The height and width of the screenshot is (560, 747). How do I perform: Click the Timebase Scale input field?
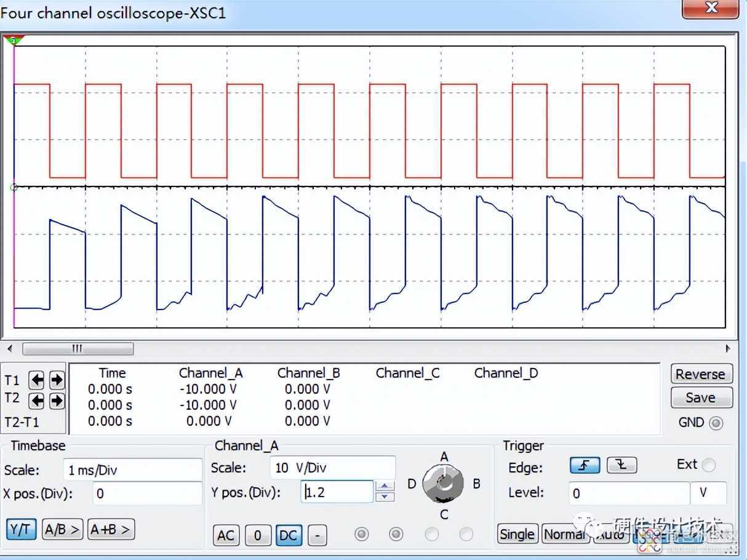click(x=132, y=470)
